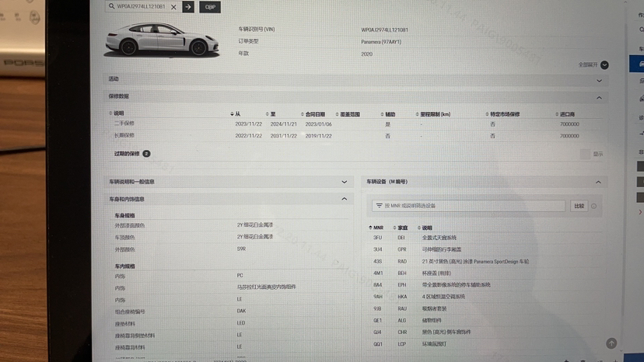Open info icon next to 比较 button
This screenshot has width=644, height=362.
click(x=594, y=207)
